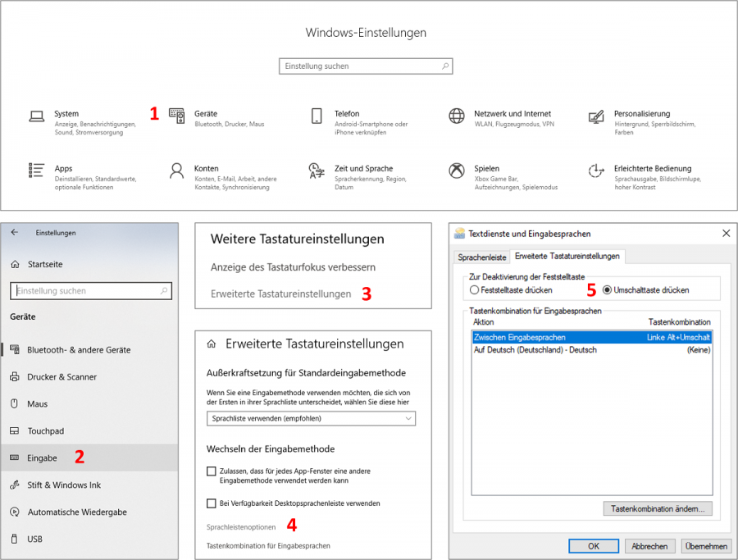
Task: Open the Telefon settings phone icon
Action: (317, 116)
